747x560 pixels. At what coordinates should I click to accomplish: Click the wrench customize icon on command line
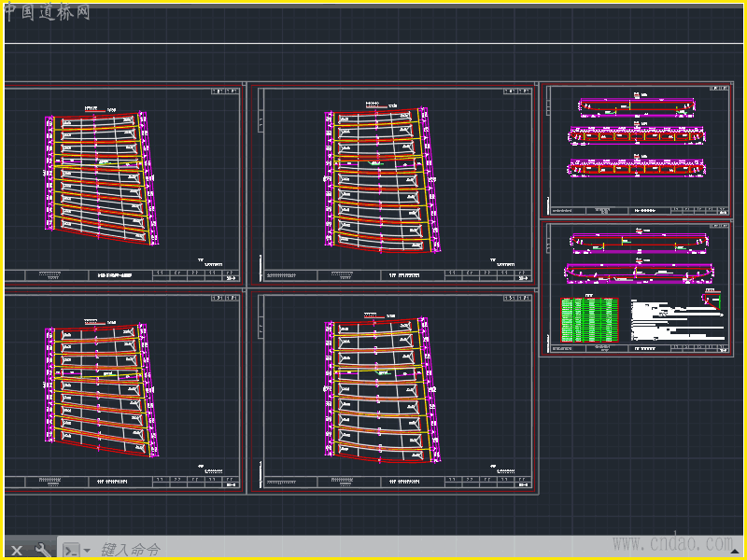[x=43, y=550]
